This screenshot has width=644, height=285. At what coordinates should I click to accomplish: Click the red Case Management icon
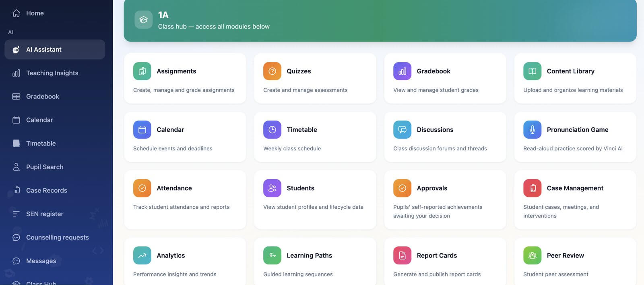[x=532, y=188]
